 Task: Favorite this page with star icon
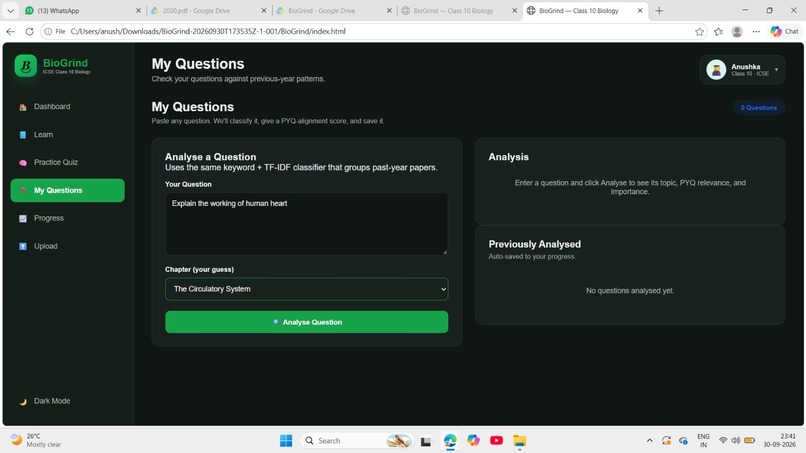pos(699,31)
